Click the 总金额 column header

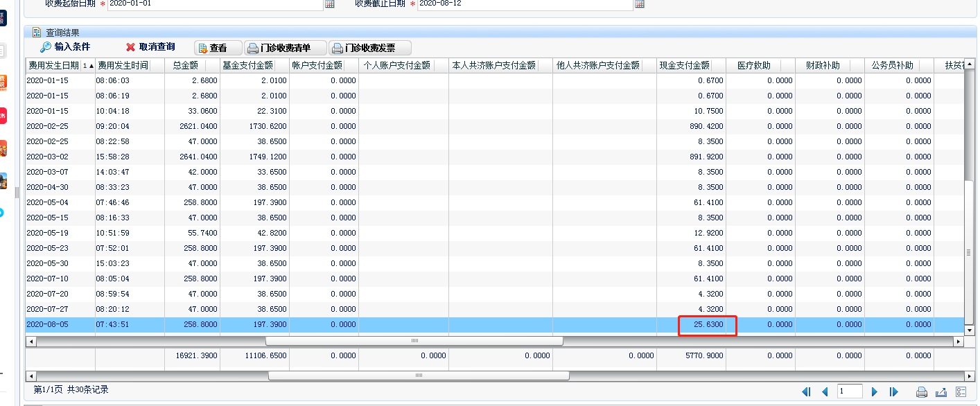[x=192, y=65]
